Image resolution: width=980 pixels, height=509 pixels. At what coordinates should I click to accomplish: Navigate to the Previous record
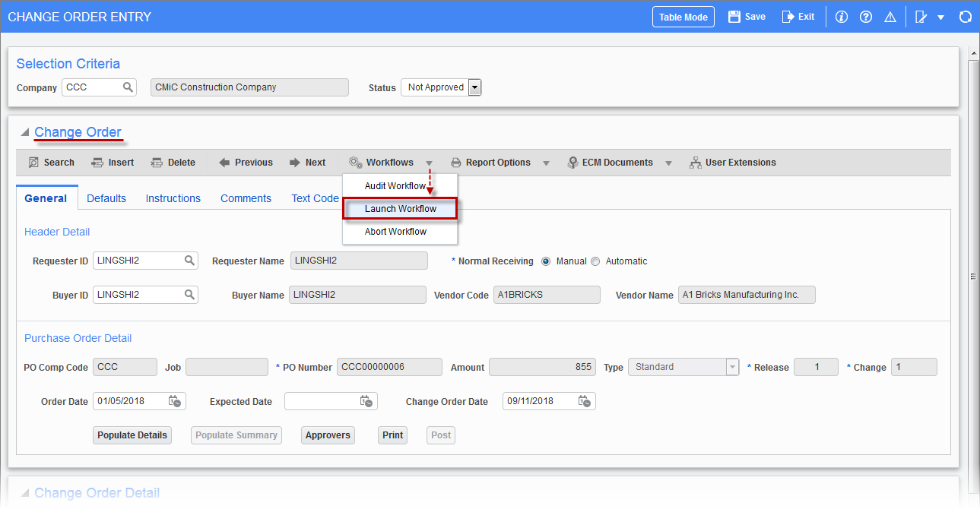pyautogui.click(x=245, y=162)
